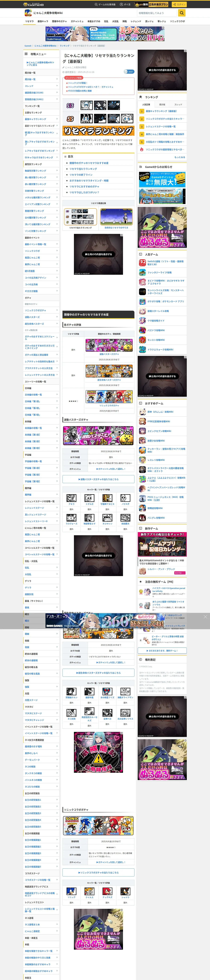The width and height of the screenshot is (210, 980).
Task: Click the search input field in header
Action: click(157, 13)
